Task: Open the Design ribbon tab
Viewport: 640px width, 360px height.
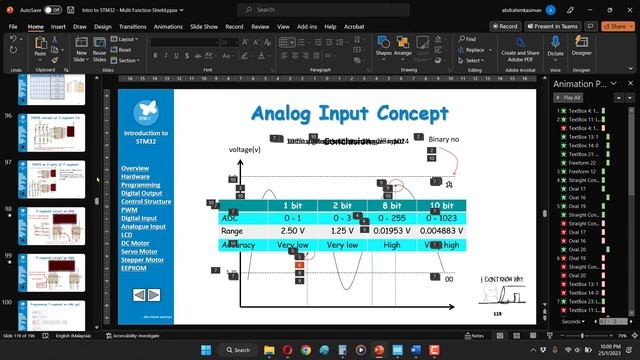Action: point(102,27)
